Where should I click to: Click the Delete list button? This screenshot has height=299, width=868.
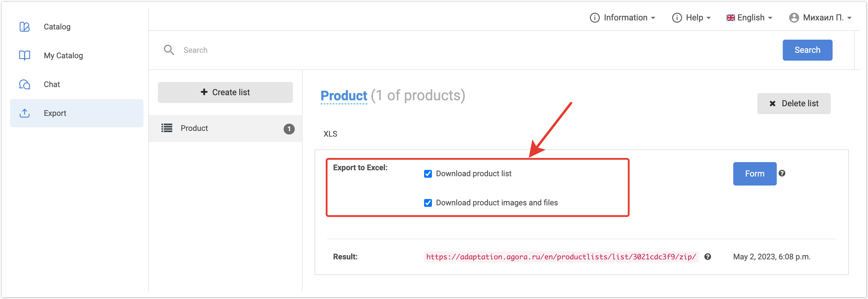click(794, 104)
